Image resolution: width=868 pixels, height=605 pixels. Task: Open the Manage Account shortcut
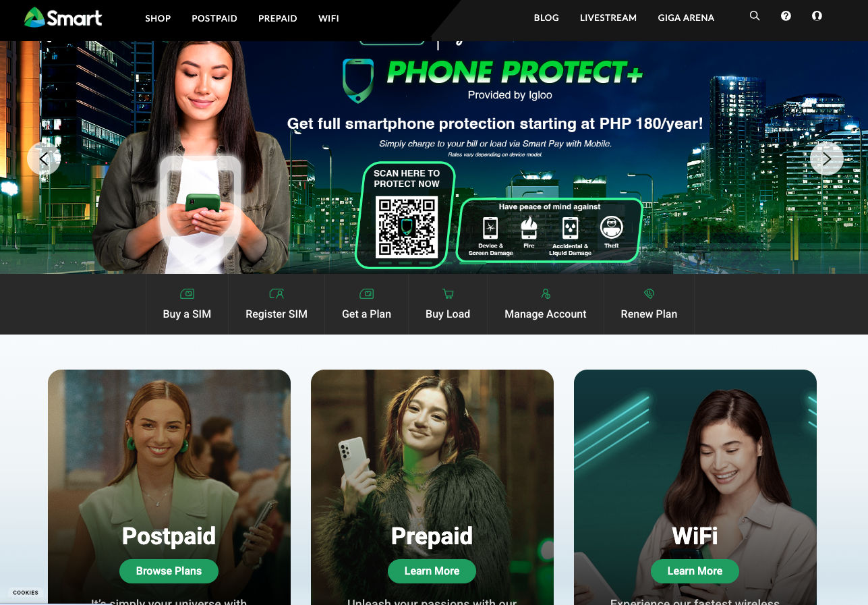coord(546,304)
